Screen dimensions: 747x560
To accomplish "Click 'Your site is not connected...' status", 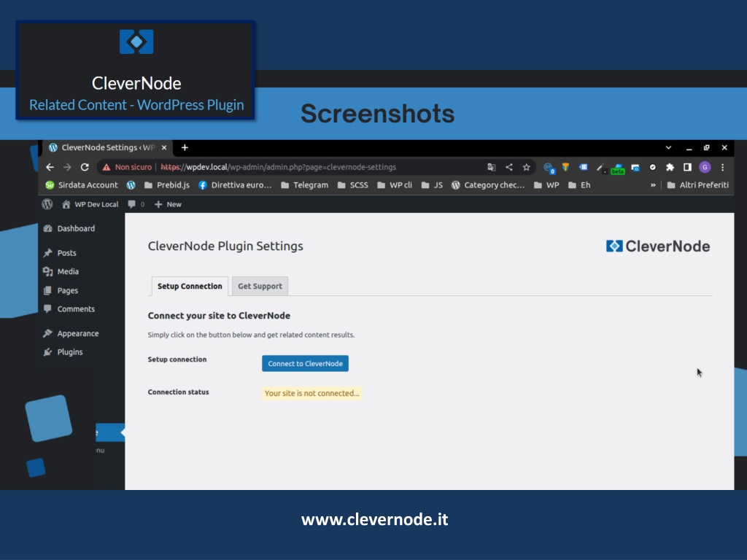I will 312,393.
